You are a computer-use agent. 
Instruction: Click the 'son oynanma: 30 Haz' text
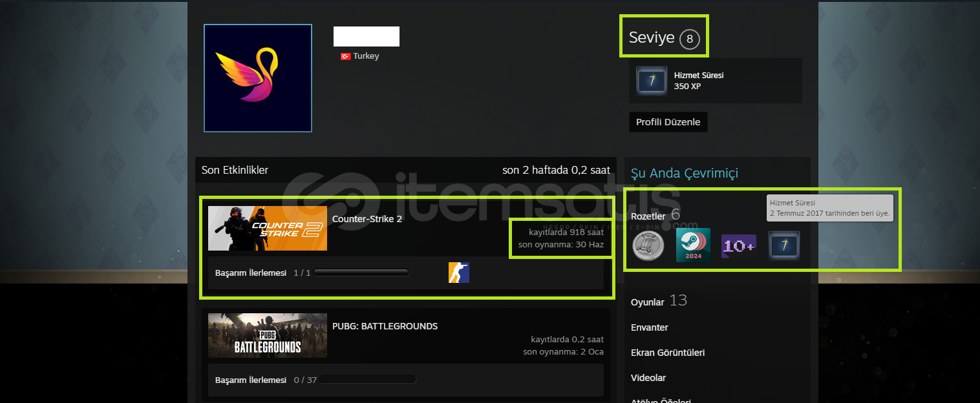pyautogui.click(x=561, y=245)
